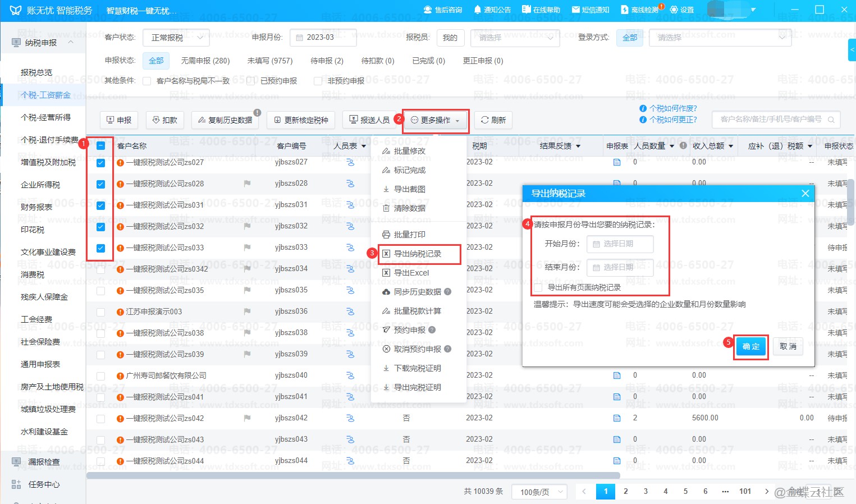856x504 pixels.
Task: Tick the 客户名称与税局不一致 checkbox
Action: [x=147, y=81]
